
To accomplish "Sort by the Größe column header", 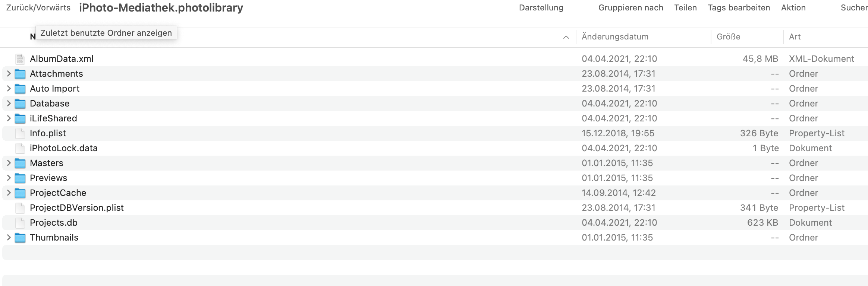I will coord(728,37).
